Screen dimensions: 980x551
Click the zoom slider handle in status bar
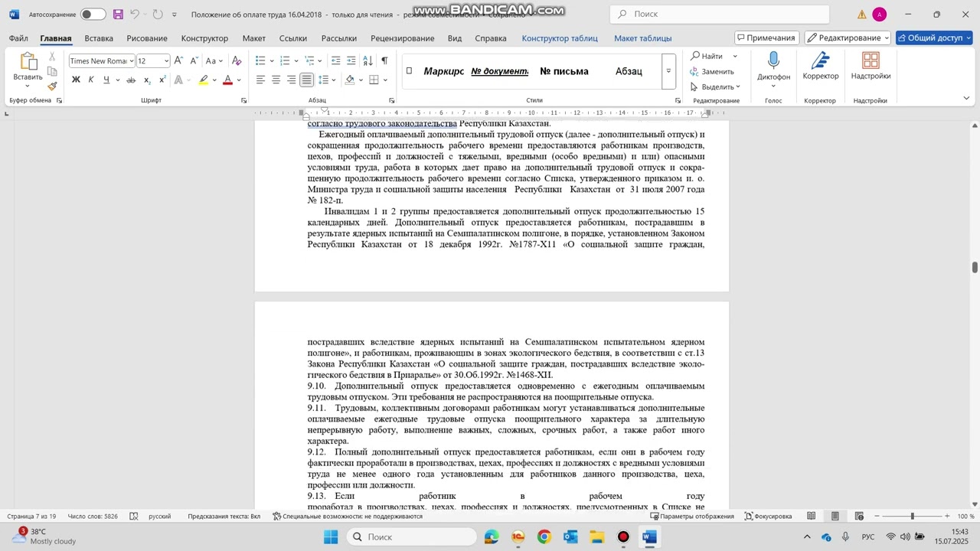(x=912, y=517)
